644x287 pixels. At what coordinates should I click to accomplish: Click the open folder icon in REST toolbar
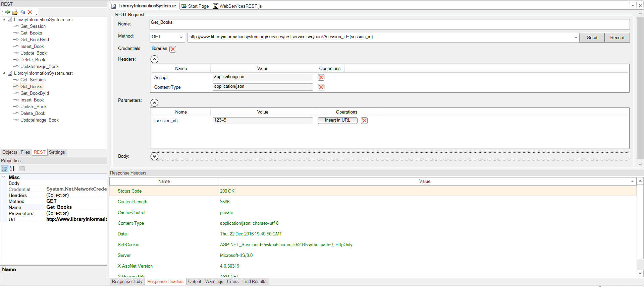[x=15, y=12]
